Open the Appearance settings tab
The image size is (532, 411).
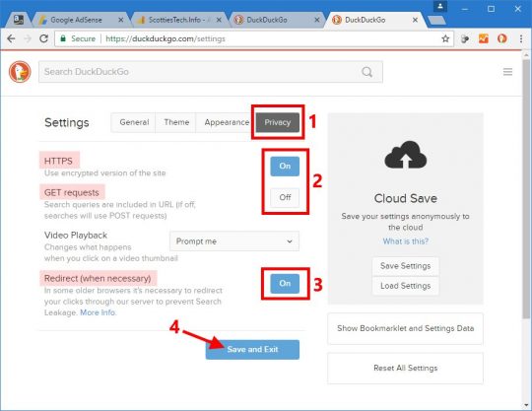227,122
